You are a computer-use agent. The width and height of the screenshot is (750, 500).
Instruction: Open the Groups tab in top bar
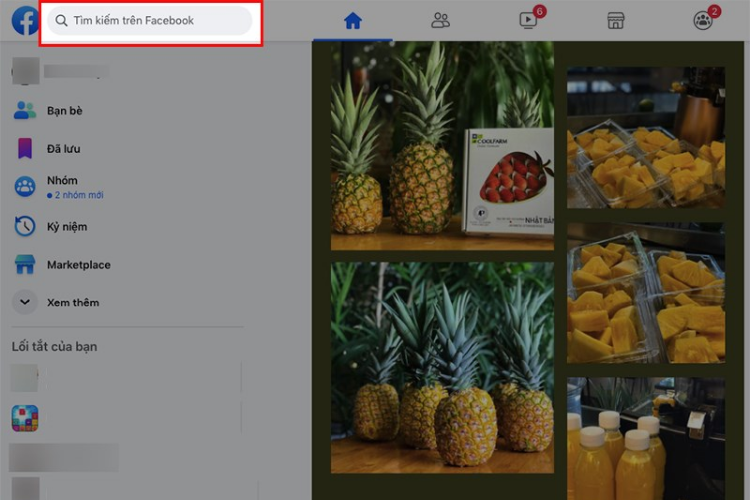[703, 21]
